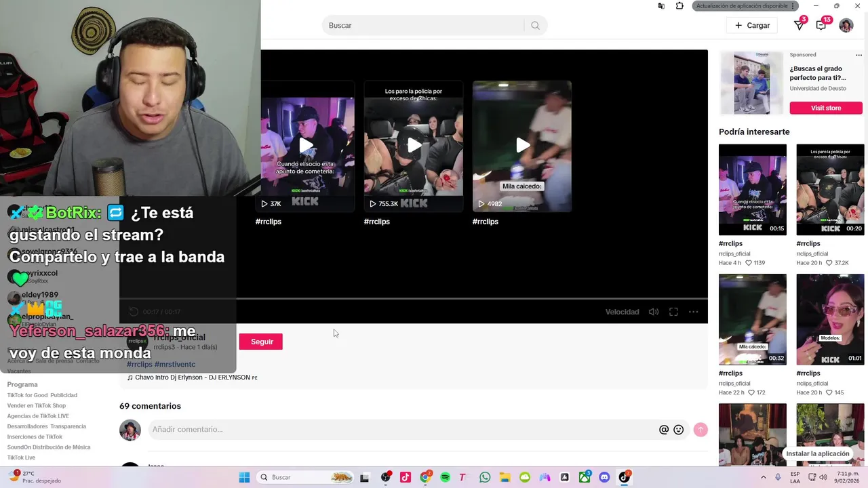Open the Velocidad playback speed menu
868x488 pixels.
622,312
